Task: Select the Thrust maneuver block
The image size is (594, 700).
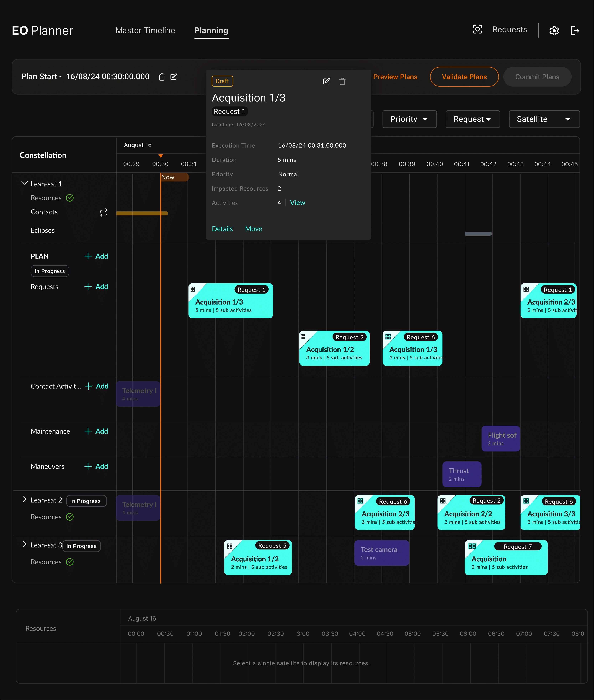Action: click(462, 474)
